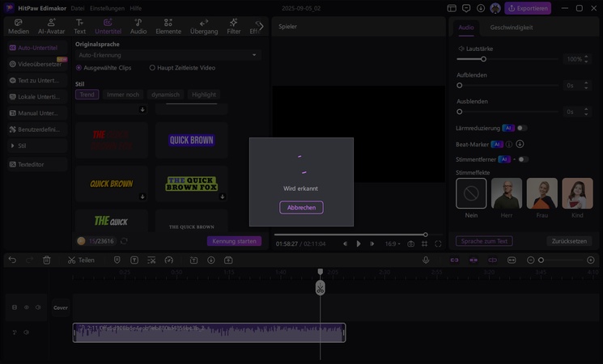This screenshot has width=603, height=364.
Task: Click the speed gauge icon in timeline toolbar
Action: tap(169, 260)
